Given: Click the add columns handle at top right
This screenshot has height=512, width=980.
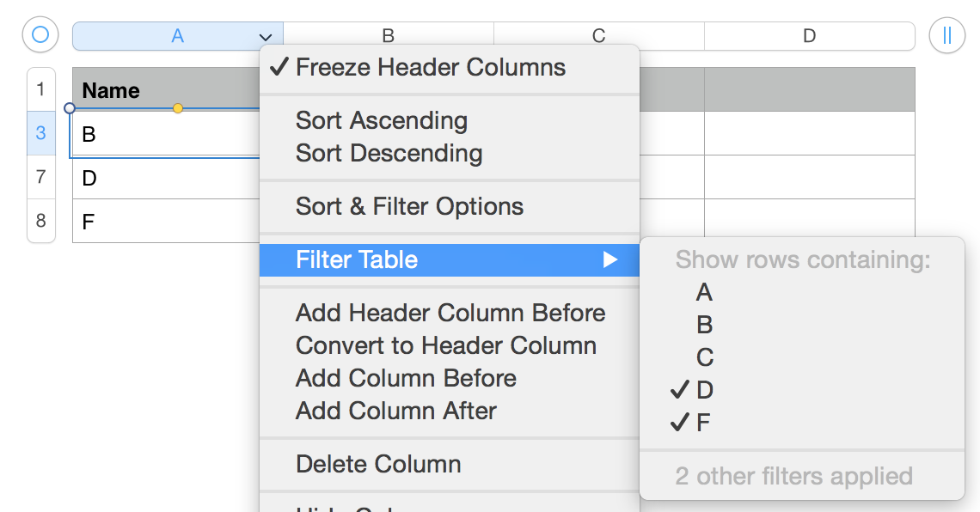Looking at the screenshot, I should 946,36.
